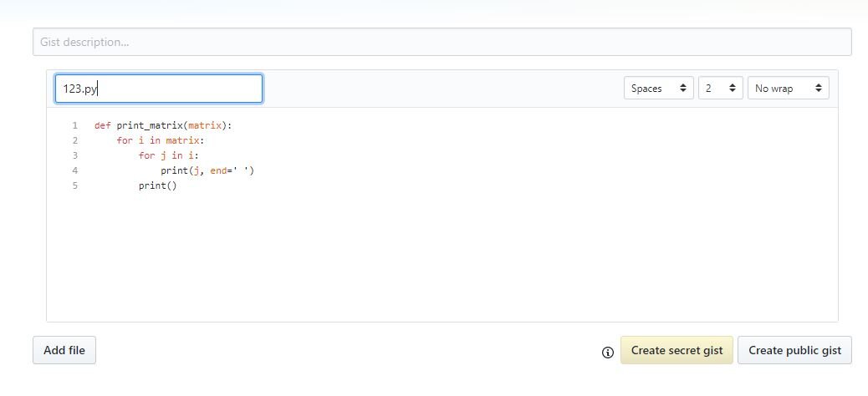Click the arrows on the No wrap selector
Screen dimensions: 868x396
pos(819,88)
